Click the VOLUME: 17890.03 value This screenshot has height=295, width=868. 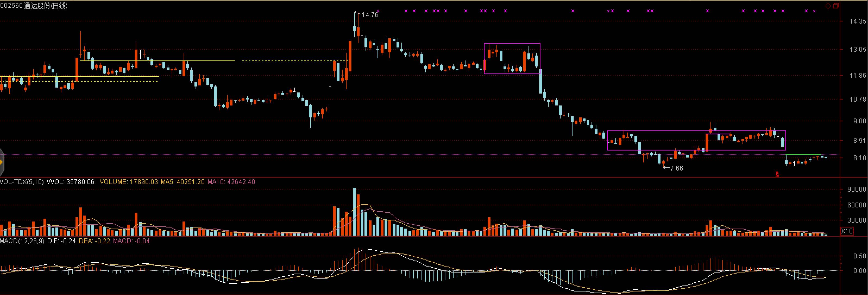(129, 182)
